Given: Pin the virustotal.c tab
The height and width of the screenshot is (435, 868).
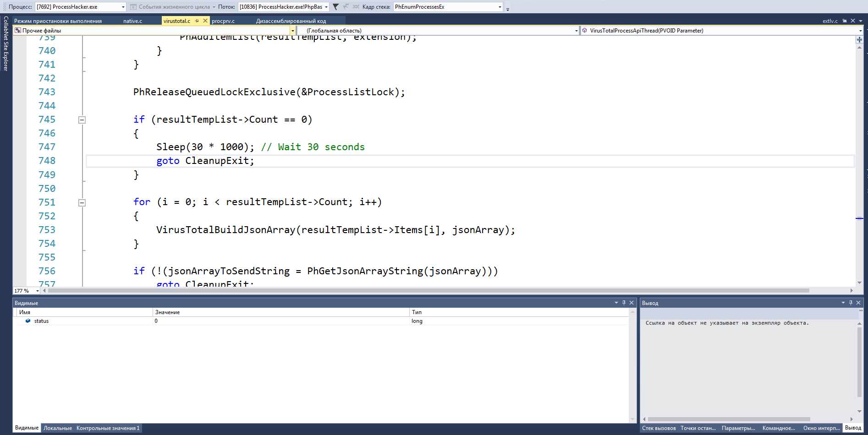Looking at the screenshot, I should [197, 21].
